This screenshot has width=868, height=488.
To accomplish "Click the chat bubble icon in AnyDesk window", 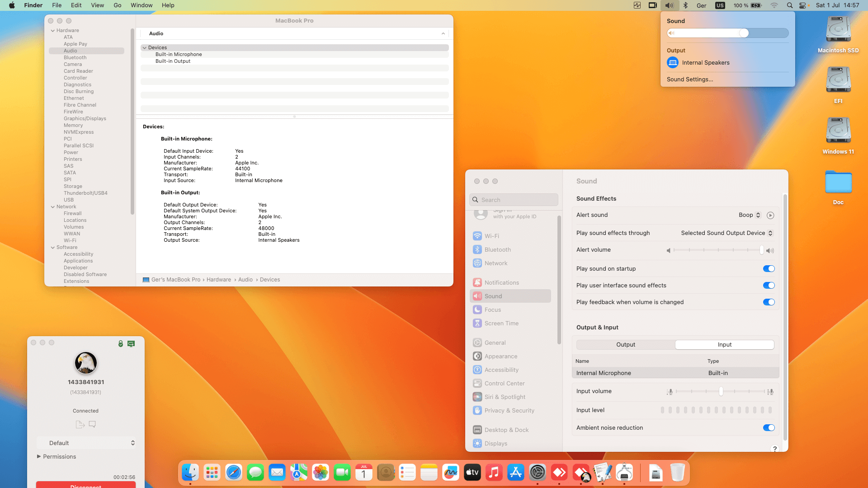I will (92, 424).
